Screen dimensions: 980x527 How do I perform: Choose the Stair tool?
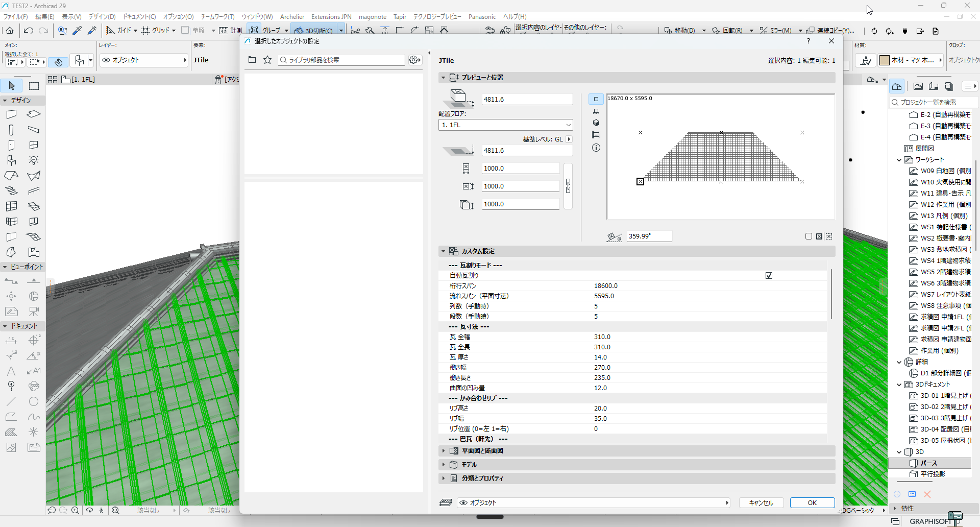tap(11, 191)
